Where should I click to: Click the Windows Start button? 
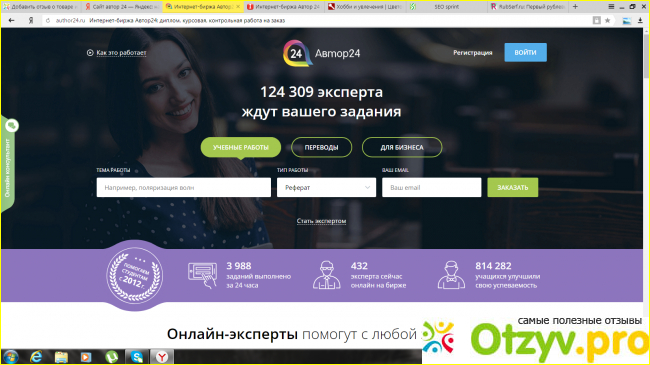point(10,357)
